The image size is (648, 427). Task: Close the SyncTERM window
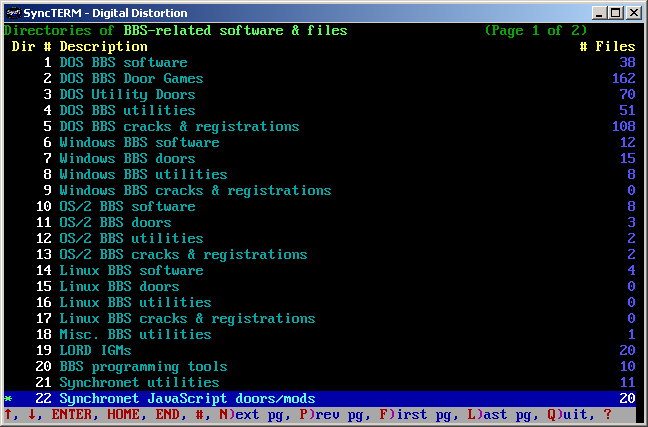pyautogui.click(x=632, y=12)
